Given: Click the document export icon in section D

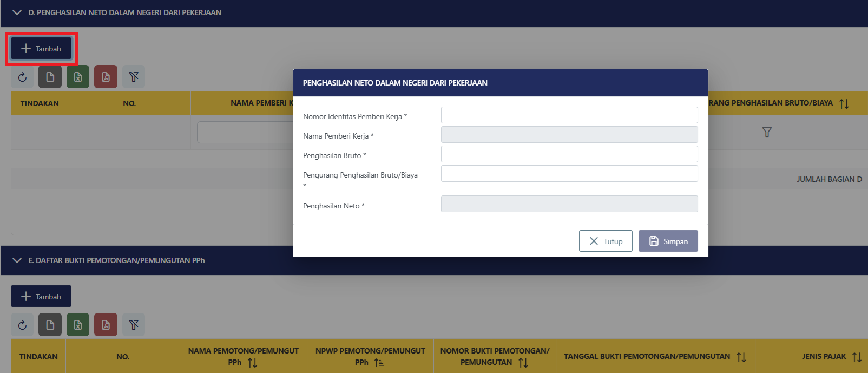Looking at the screenshot, I should [50, 77].
